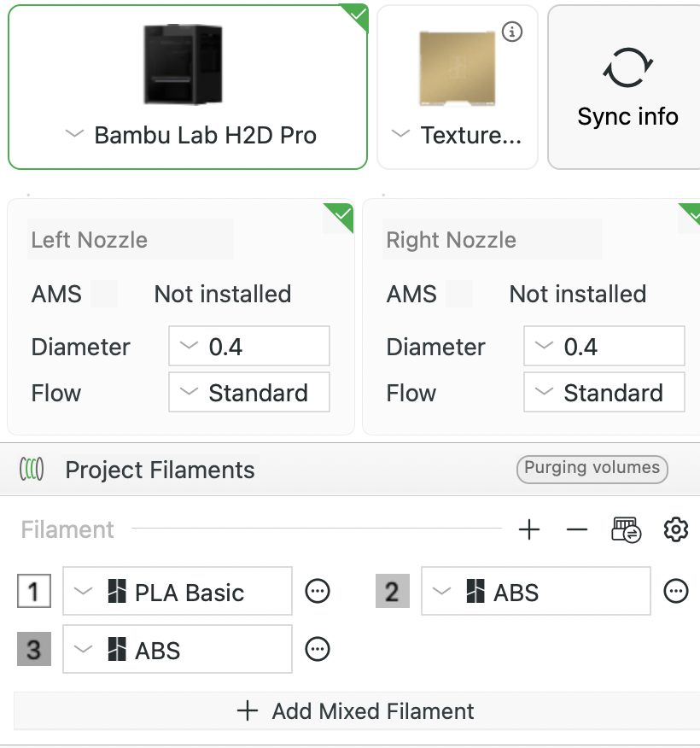This screenshot has width=700, height=748.
Task: Open filament settings gear icon
Action: [676, 529]
